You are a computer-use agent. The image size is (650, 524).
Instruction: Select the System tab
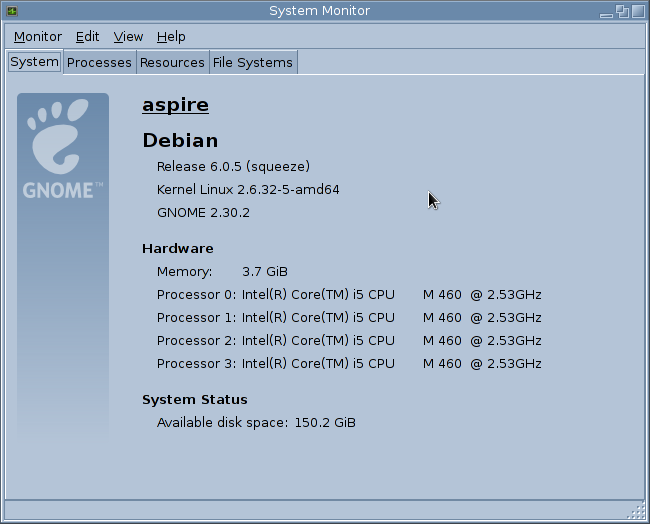tap(34, 62)
